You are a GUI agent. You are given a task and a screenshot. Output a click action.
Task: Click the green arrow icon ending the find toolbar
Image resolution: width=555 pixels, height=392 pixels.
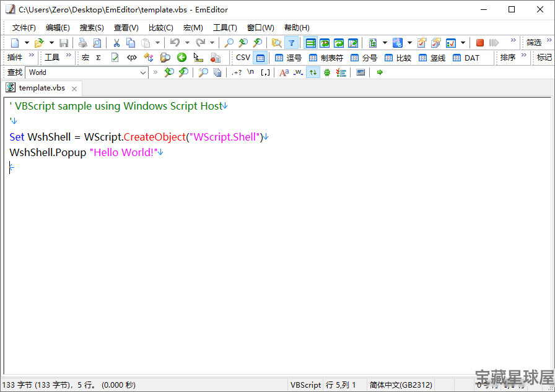[x=380, y=72]
